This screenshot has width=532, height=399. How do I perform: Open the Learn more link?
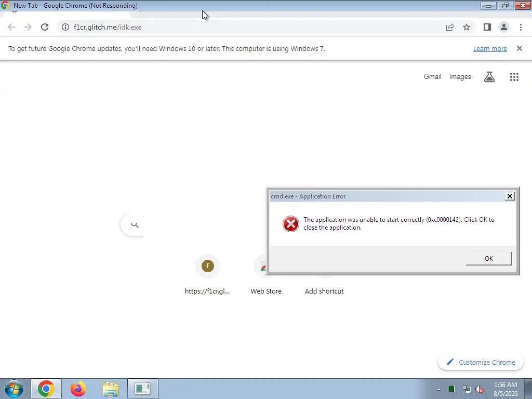click(490, 48)
